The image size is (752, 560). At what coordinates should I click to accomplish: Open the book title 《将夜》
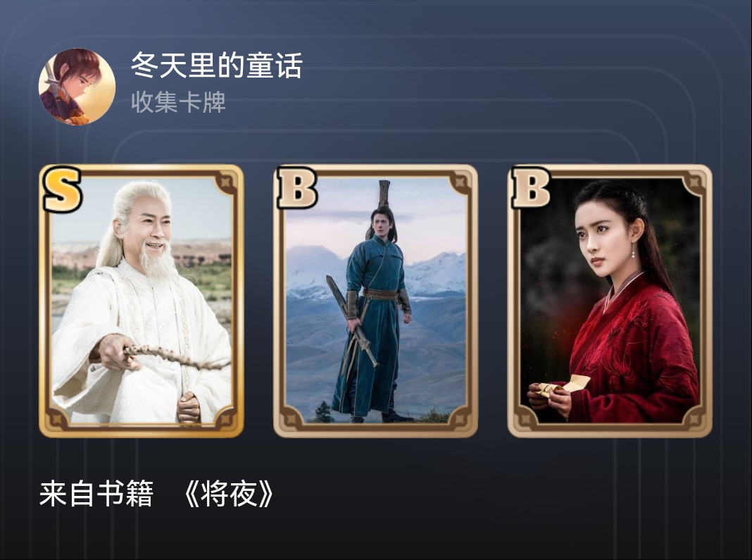click(x=229, y=494)
